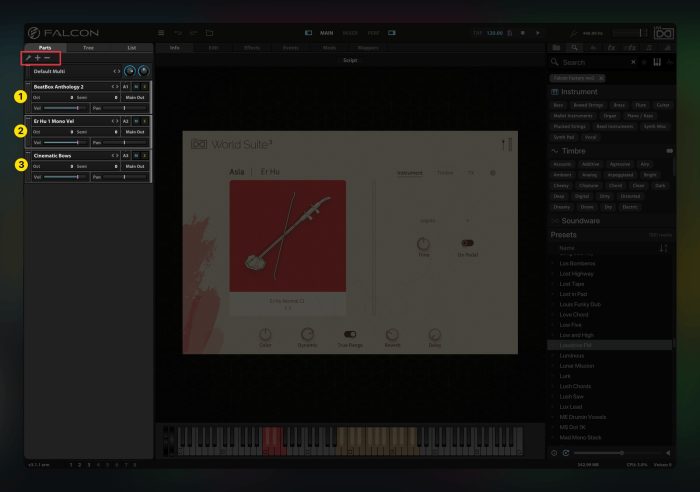Open the folder icon in the top bar

point(209,33)
